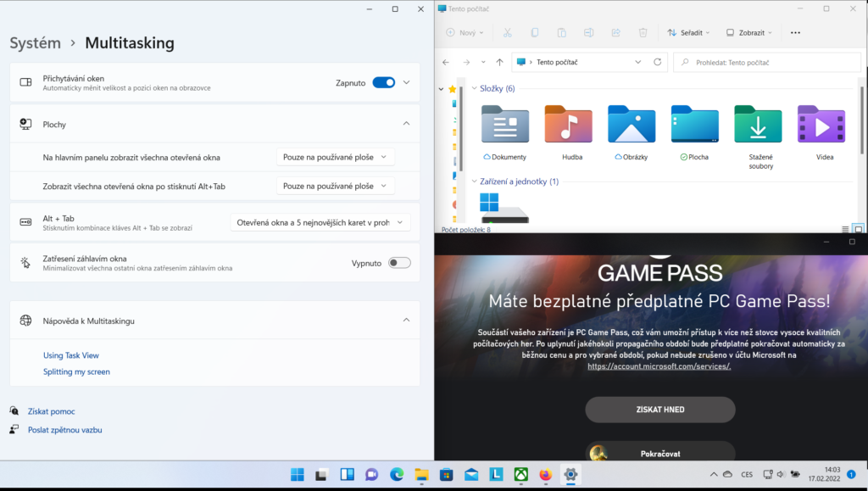Launch Firefox from the taskbar
The height and width of the screenshot is (491, 868).
pyautogui.click(x=546, y=474)
